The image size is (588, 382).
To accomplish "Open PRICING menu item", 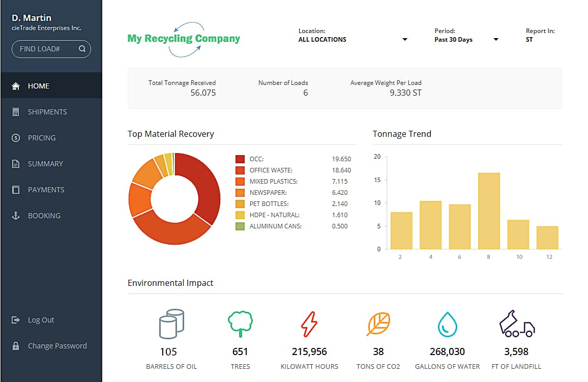I will pos(51,137).
